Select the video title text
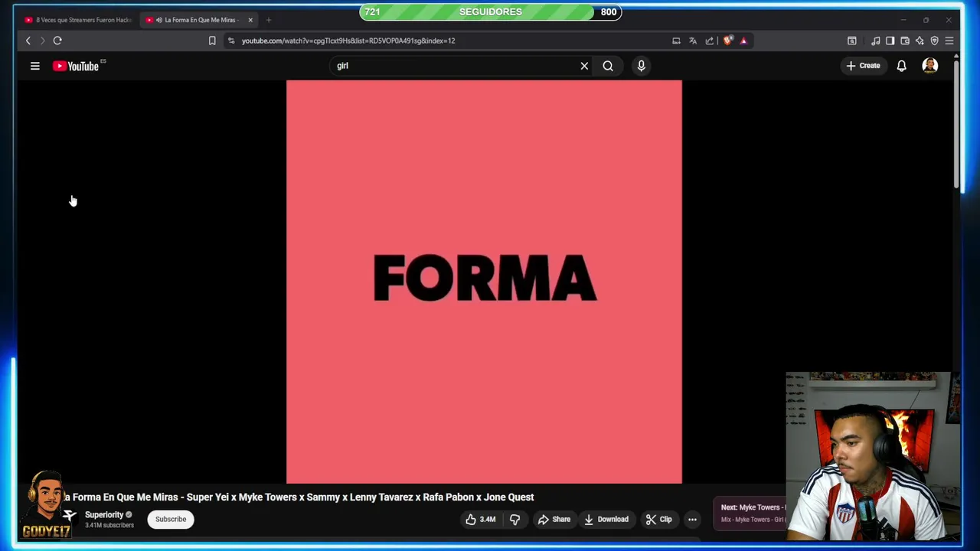 [x=299, y=497]
